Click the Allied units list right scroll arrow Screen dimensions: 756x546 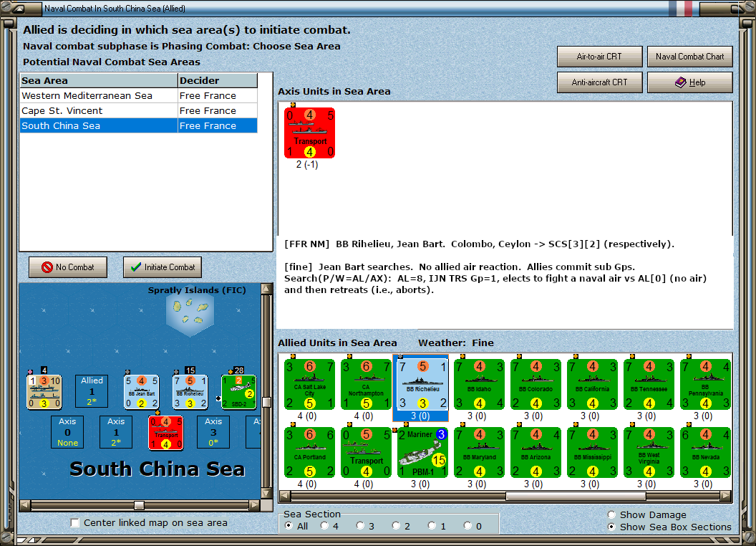[726, 496]
